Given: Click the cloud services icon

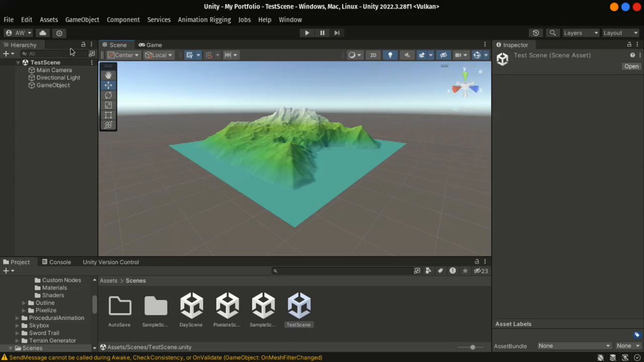Looking at the screenshot, I should coord(43,33).
